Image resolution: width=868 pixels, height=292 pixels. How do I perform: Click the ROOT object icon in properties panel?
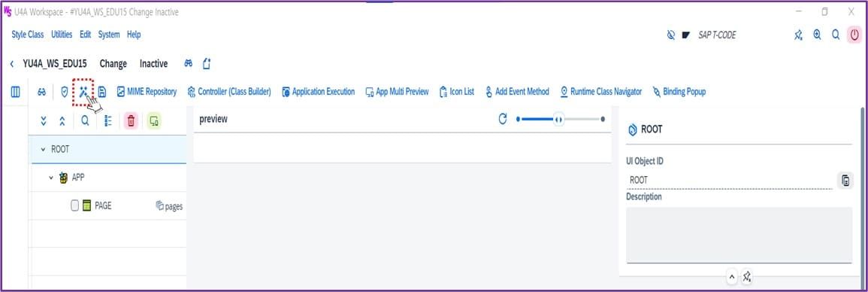coord(633,129)
